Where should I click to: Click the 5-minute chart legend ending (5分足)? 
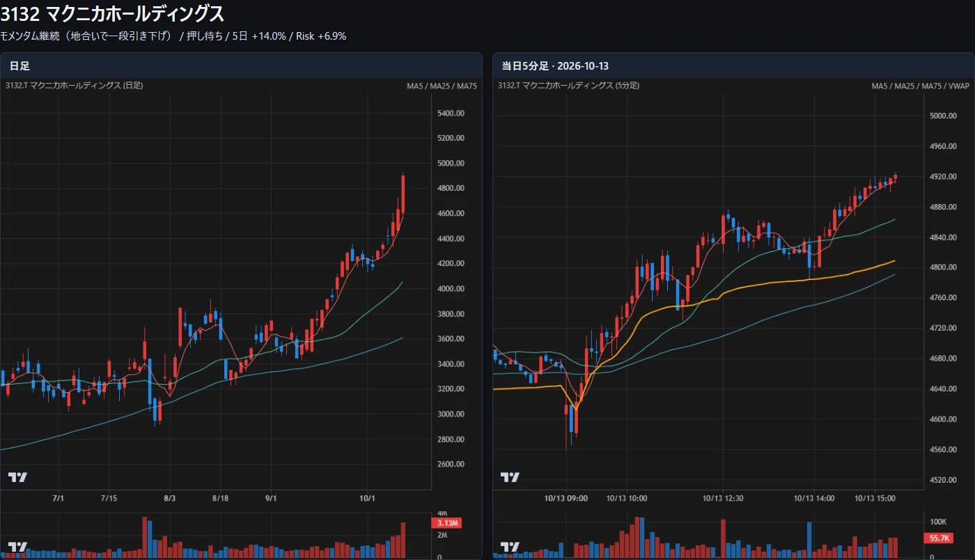pyautogui.click(x=569, y=86)
